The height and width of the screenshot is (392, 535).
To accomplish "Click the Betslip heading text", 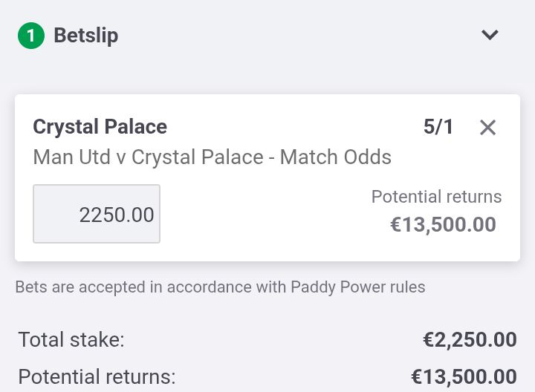I will click(86, 35).
